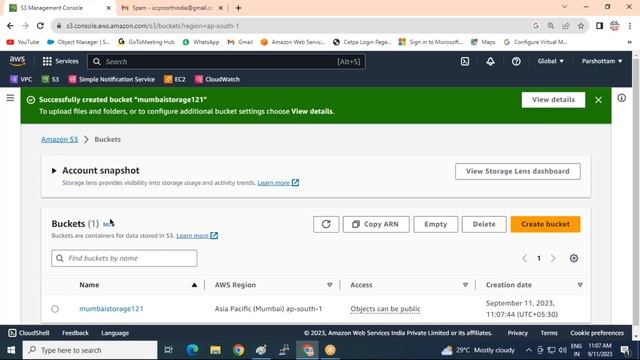Viewport: 640px width, 360px height.
Task: Open the Global region dropdown
Action: point(550,61)
